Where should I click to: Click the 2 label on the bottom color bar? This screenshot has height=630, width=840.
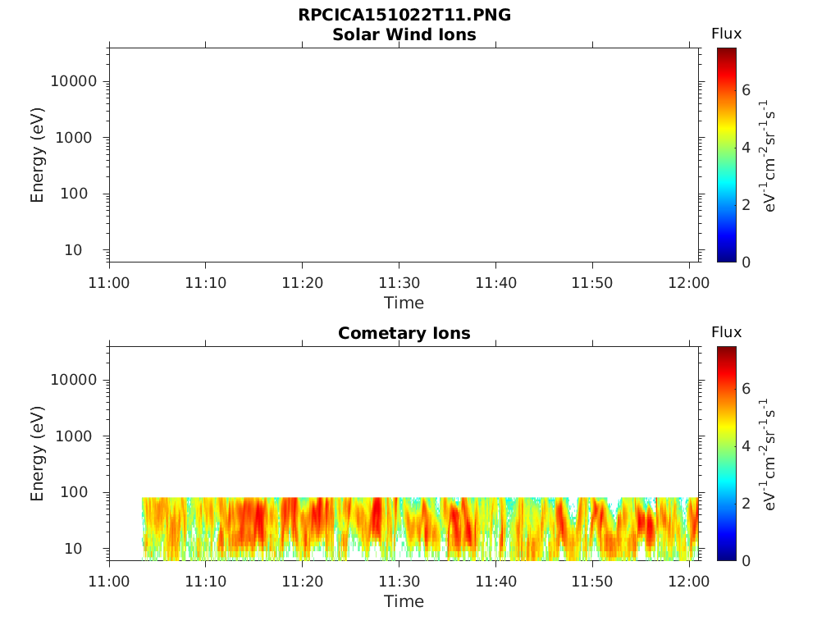click(746, 503)
